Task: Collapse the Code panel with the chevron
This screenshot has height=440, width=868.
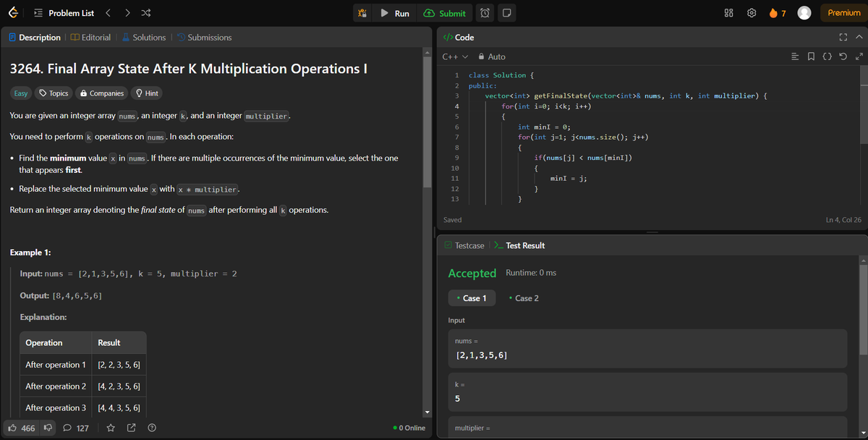Action: 859,36
